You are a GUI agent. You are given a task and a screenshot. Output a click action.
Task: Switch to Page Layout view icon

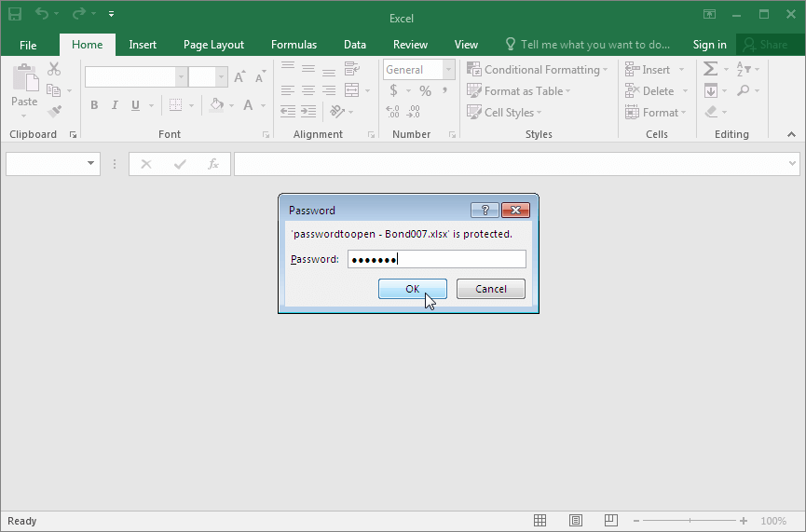(x=576, y=521)
